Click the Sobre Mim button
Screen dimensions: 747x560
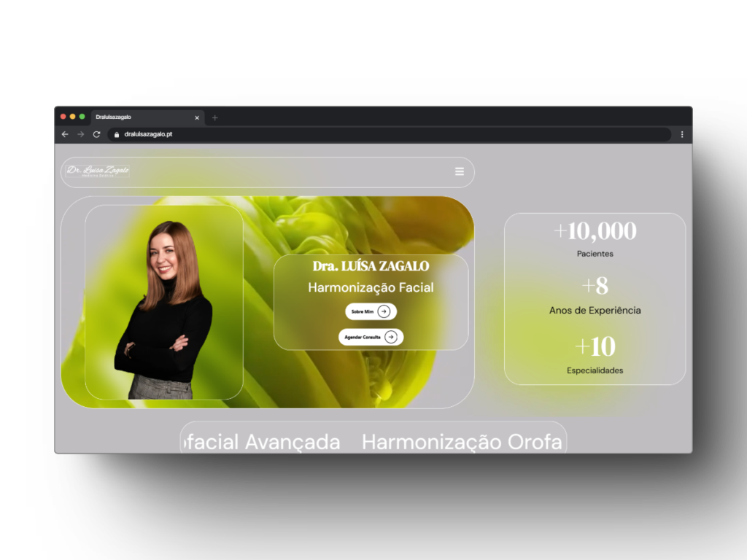(x=371, y=311)
